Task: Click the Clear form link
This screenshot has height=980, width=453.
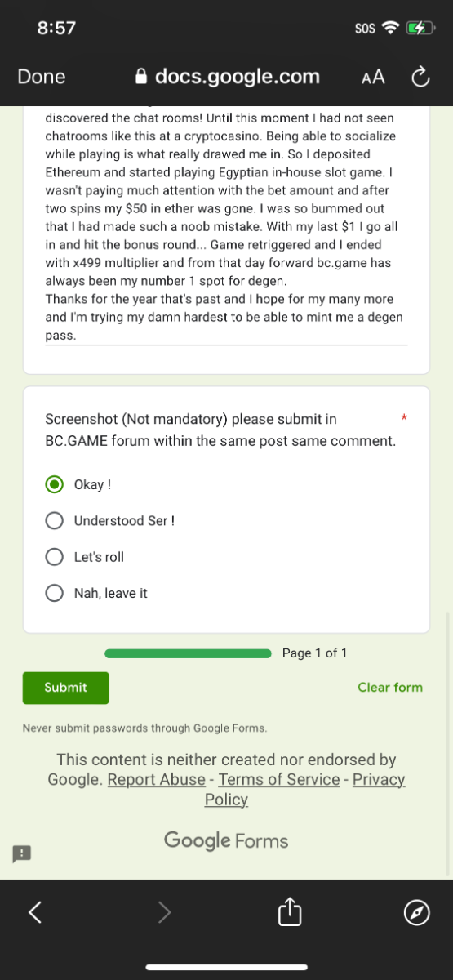Action: click(390, 687)
